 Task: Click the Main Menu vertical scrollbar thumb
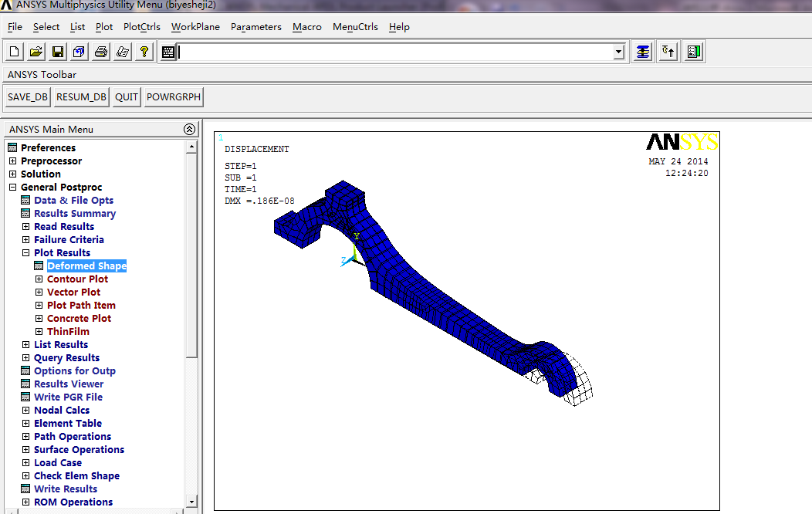coord(191,255)
